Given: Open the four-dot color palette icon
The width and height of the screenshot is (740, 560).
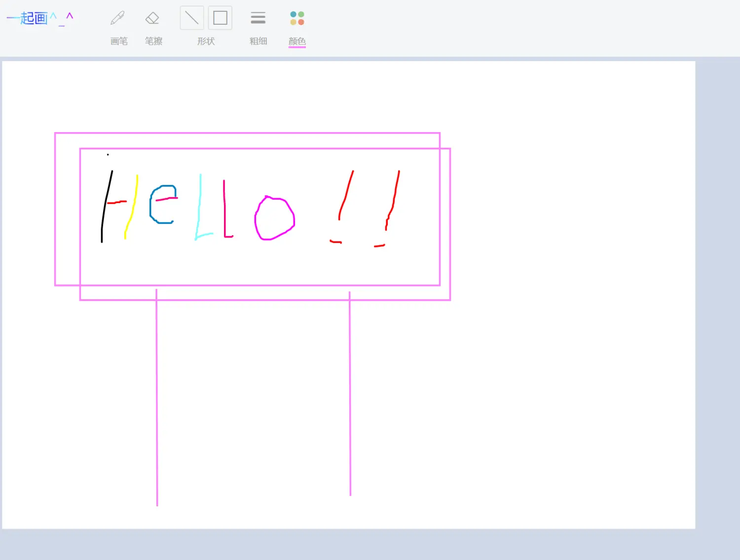Looking at the screenshot, I should (x=297, y=18).
